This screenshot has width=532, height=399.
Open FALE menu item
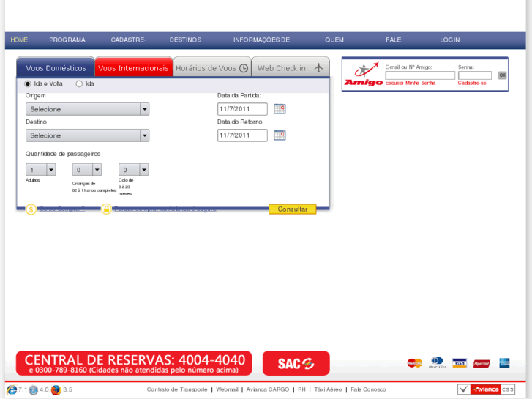click(393, 40)
